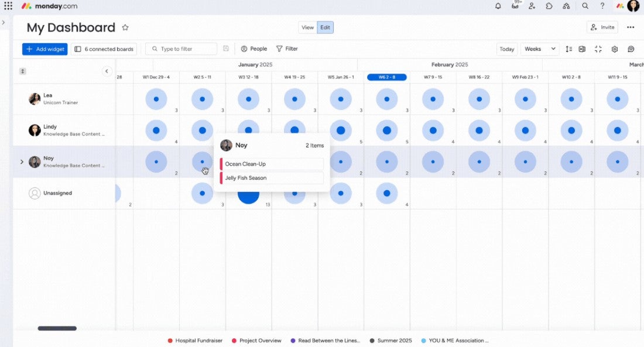The width and height of the screenshot is (644, 347).
Task: Open the app switcher grid icon
Action: (8, 6)
